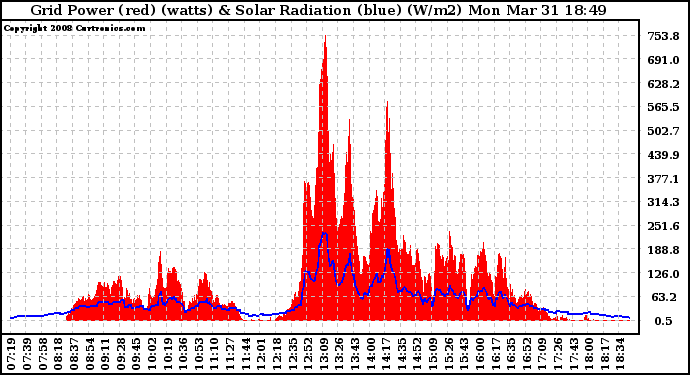The width and height of the screenshot is (690, 375).
Task: Select the y-axis value 439.9
Action: 663,155
